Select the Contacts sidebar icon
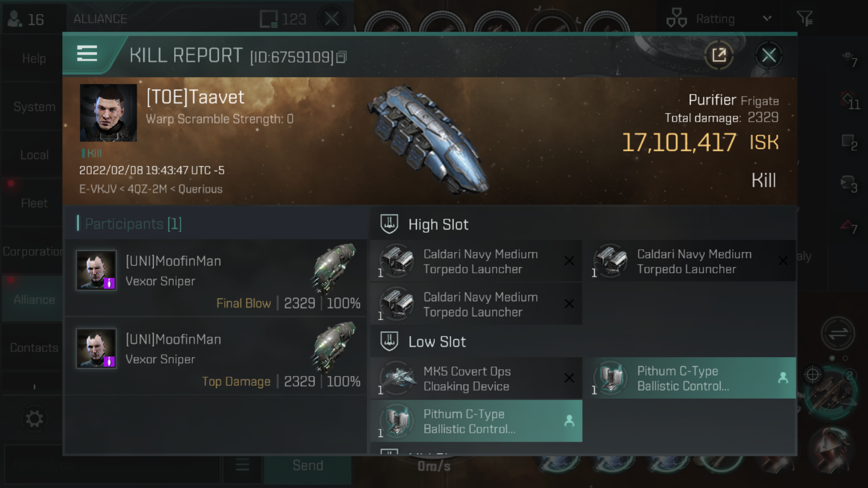 point(33,348)
